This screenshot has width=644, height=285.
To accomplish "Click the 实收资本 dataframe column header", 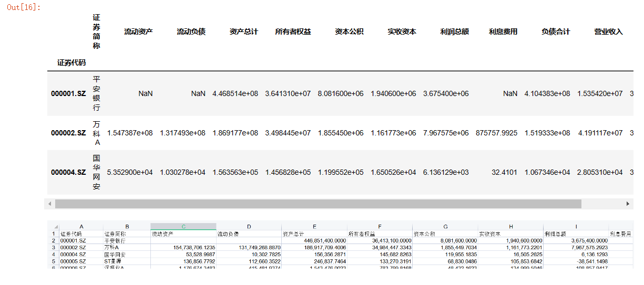I will point(402,31).
